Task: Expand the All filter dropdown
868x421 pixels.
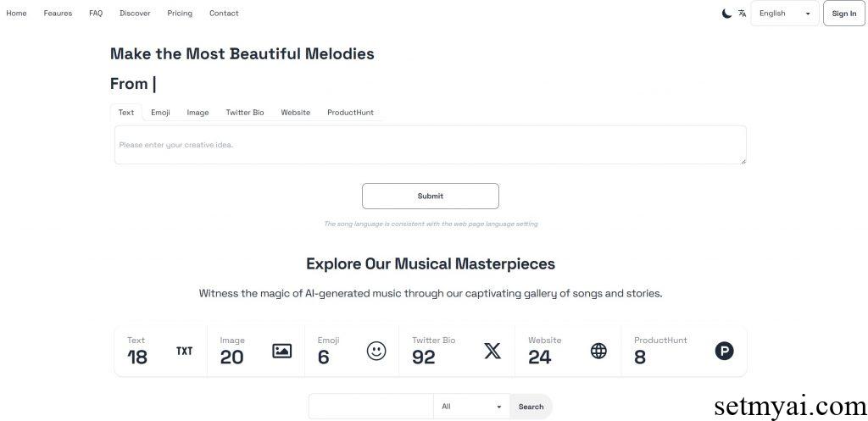Action: pyautogui.click(x=471, y=407)
